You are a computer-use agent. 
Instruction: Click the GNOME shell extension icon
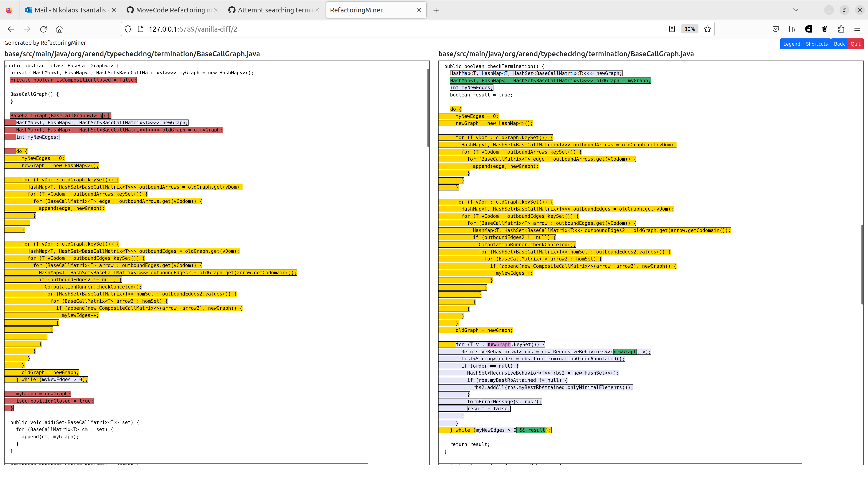pyautogui.click(x=824, y=29)
